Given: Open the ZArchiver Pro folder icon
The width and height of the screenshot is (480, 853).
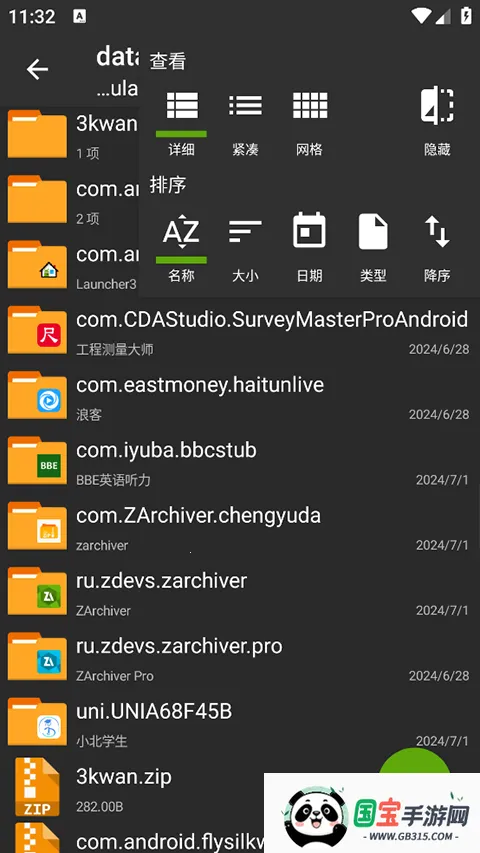Looking at the screenshot, I should (x=37, y=656).
